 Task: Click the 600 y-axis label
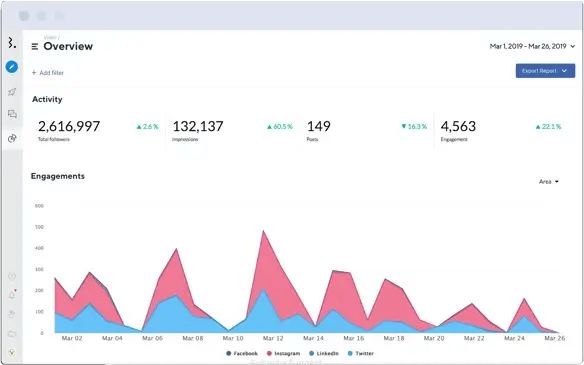[x=39, y=206]
